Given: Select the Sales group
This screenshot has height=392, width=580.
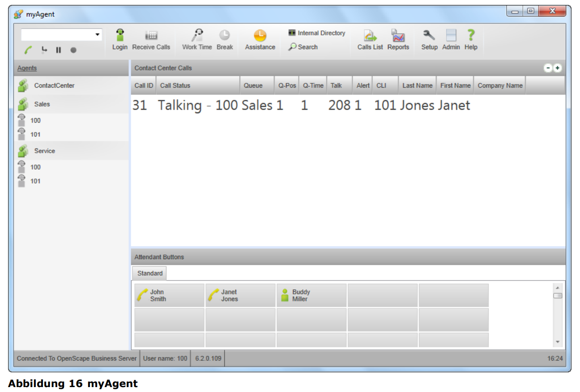Looking at the screenshot, I should pos(72,104).
